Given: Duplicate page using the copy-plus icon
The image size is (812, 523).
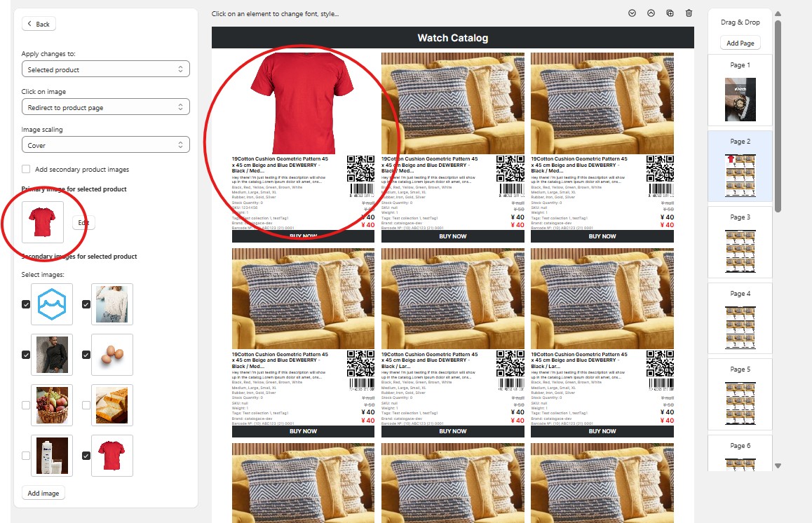Looking at the screenshot, I should tap(670, 13).
